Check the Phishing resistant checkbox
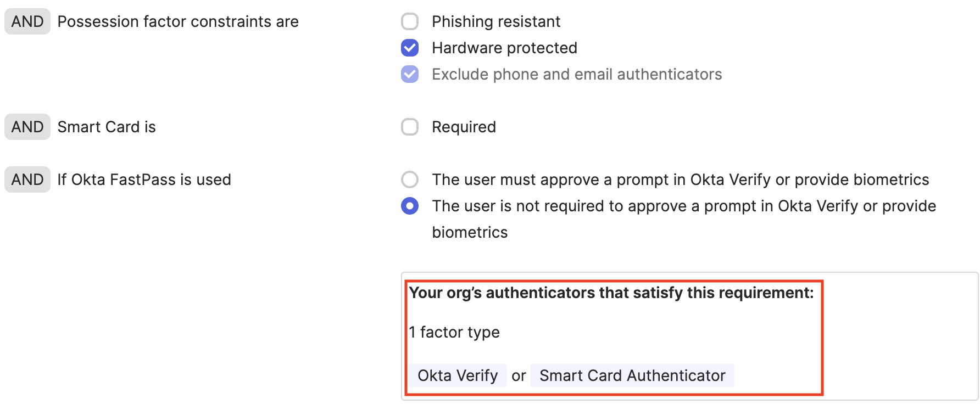This screenshot has width=980, height=404. 410,21
